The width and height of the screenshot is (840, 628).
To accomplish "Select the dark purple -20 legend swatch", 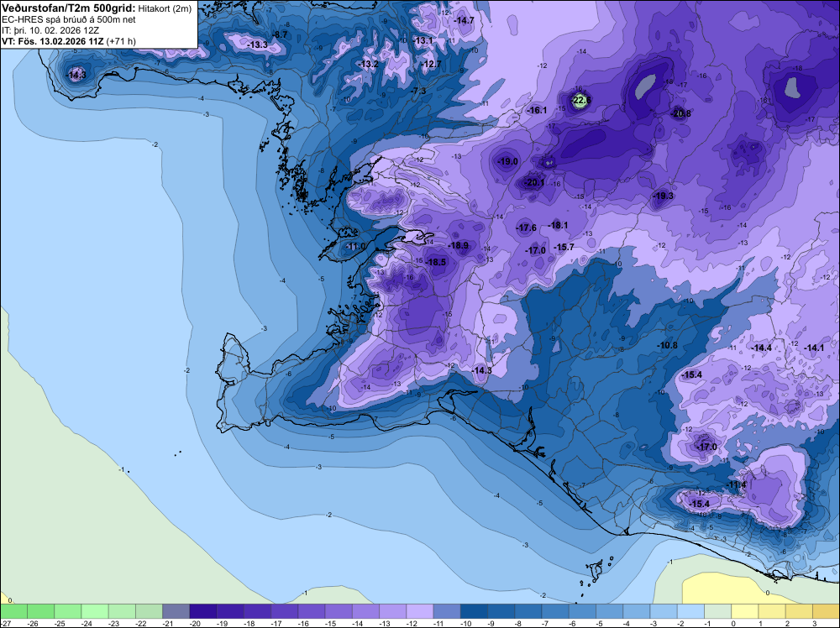I will (x=203, y=611).
